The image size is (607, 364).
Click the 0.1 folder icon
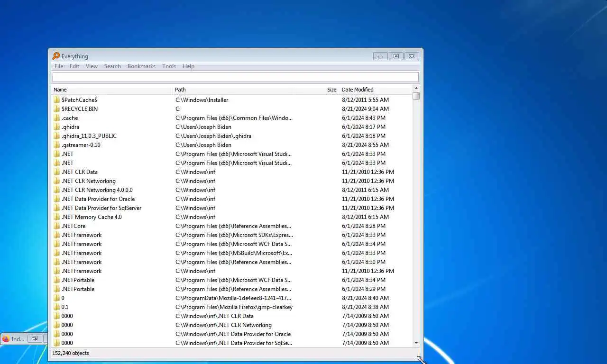tap(56, 307)
